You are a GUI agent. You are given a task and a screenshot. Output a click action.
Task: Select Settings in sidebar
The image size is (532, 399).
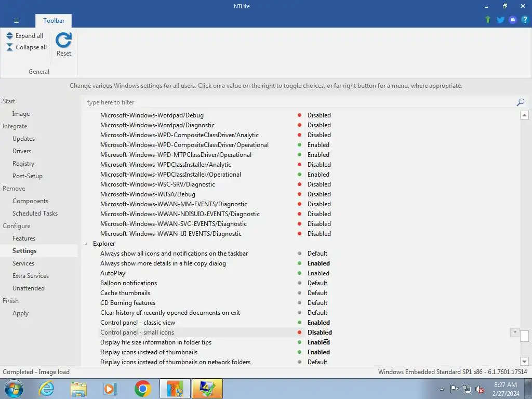24,251
